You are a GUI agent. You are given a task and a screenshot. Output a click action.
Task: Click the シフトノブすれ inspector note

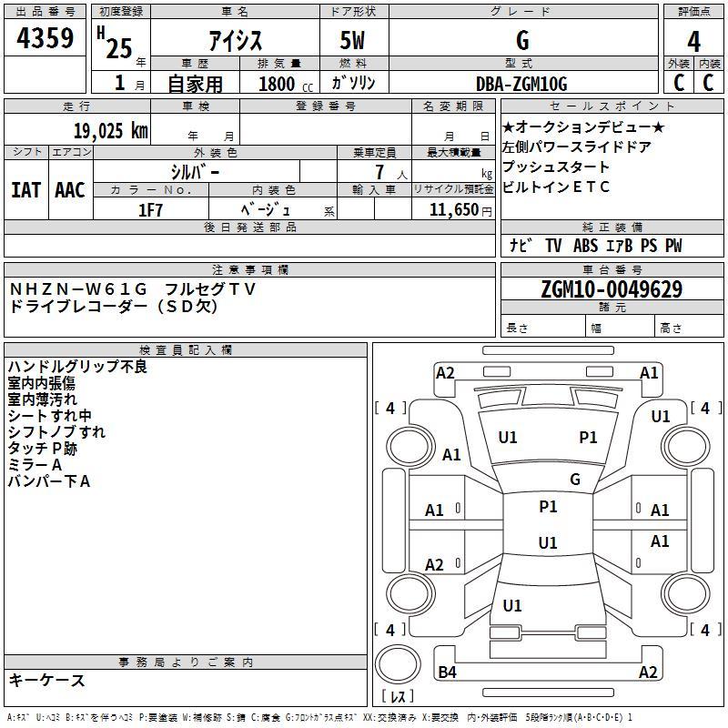[56, 431]
